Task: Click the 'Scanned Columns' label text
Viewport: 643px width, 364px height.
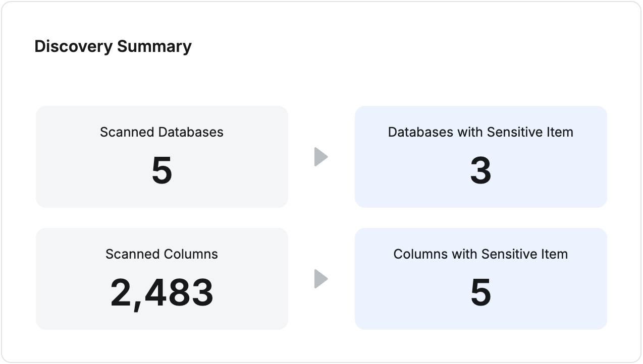Action: click(162, 254)
